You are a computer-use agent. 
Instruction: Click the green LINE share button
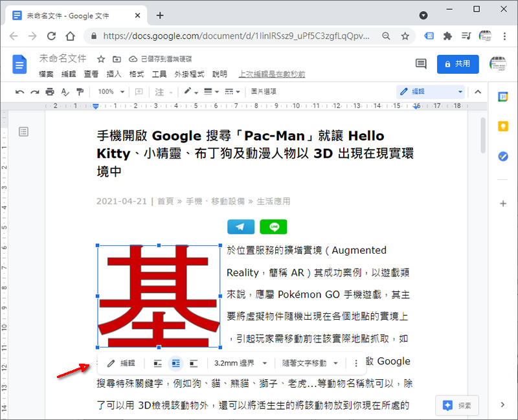(273, 227)
